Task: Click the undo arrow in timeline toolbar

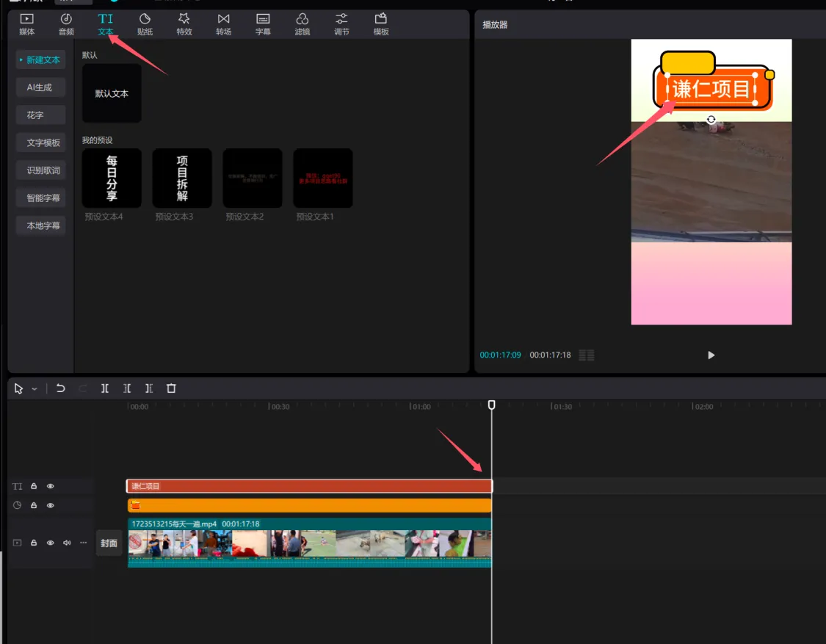Action: (x=61, y=388)
